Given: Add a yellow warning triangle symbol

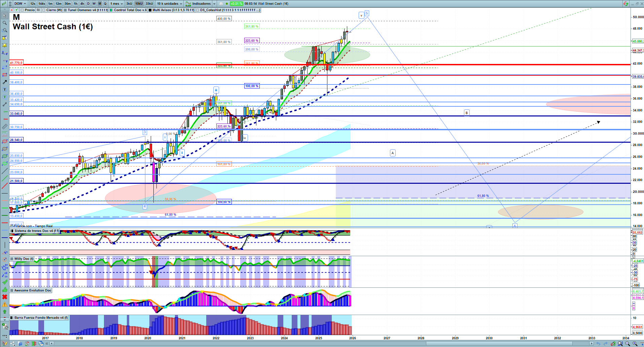Looking at the screenshot, I should (x=5, y=304).
